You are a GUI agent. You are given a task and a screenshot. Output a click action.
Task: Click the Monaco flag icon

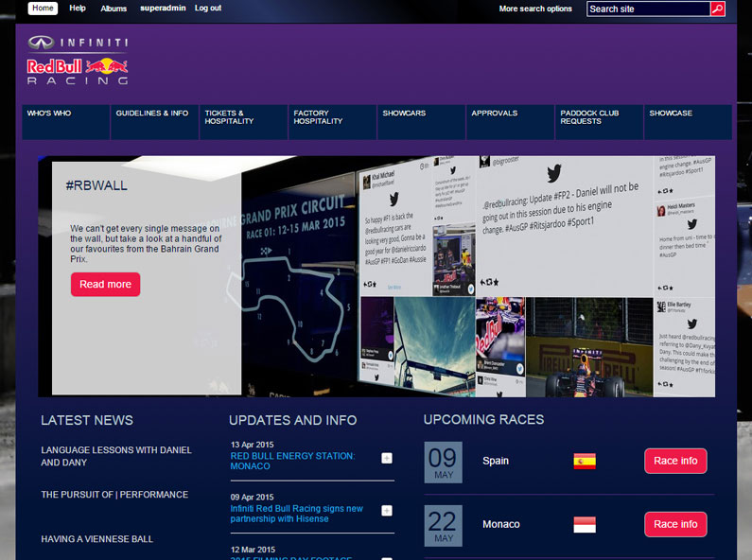(585, 524)
